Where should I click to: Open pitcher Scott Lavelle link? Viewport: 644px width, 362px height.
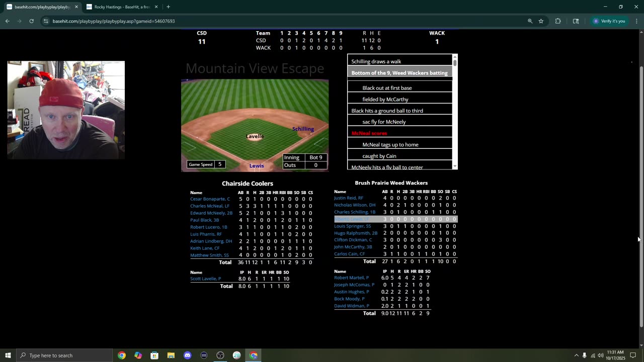click(205, 279)
